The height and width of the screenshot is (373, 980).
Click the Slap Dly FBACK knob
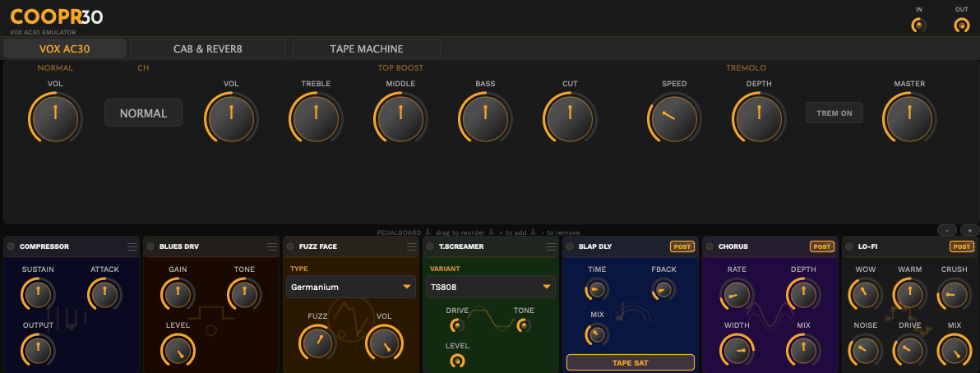tap(663, 289)
